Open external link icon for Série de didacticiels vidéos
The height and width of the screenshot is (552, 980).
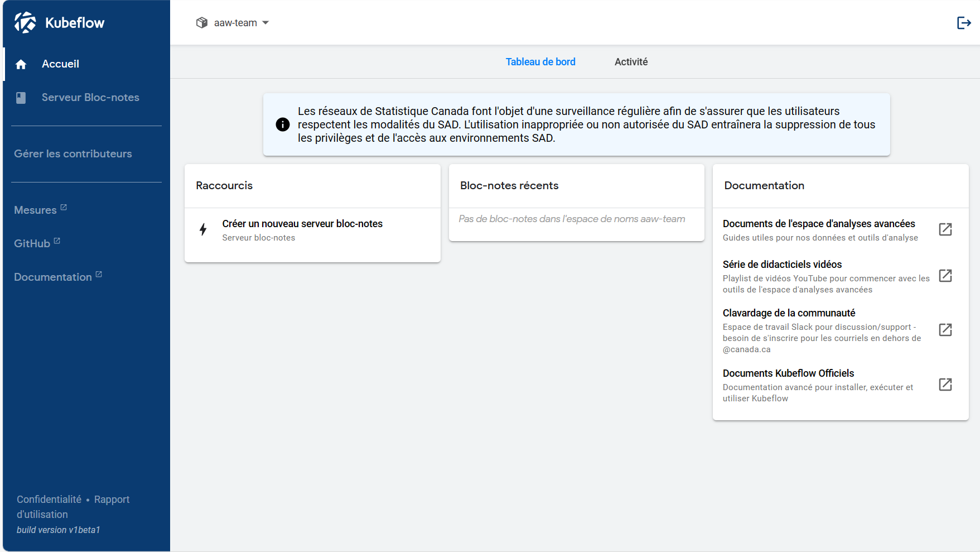click(945, 276)
